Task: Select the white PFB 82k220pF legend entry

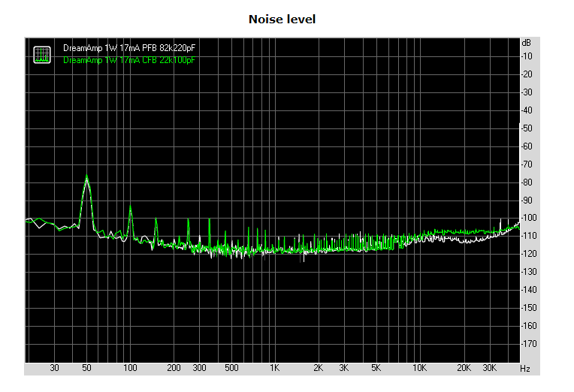Action: click(129, 48)
